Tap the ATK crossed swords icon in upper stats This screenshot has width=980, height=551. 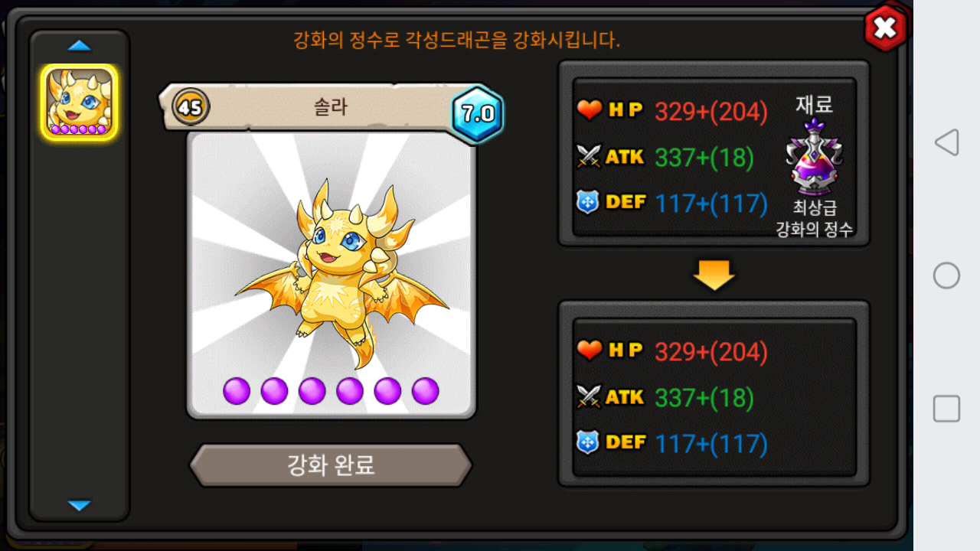(589, 157)
